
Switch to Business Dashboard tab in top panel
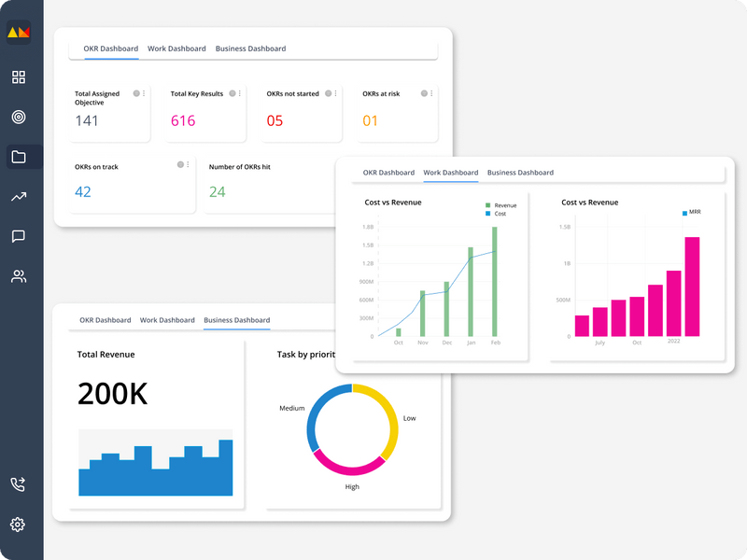tap(250, 49)
